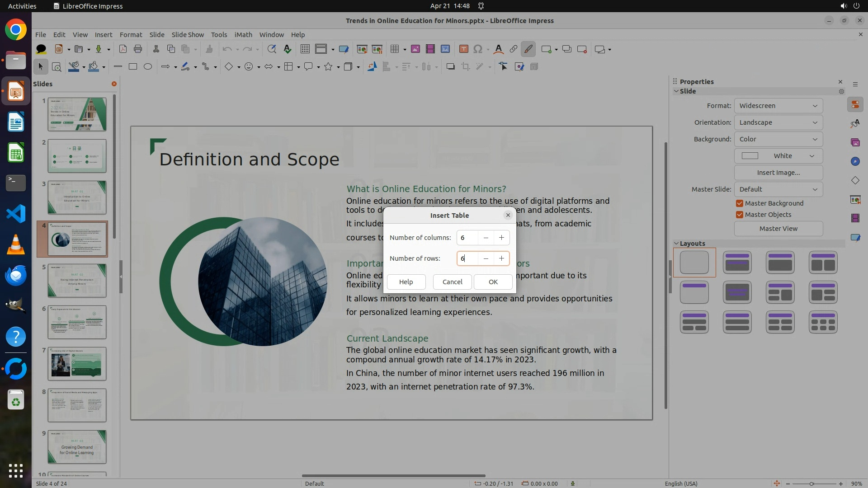Viewport: 868px width, 488px height.
Task: Click the Insert Special Character icon
Action: click(478, 49)
